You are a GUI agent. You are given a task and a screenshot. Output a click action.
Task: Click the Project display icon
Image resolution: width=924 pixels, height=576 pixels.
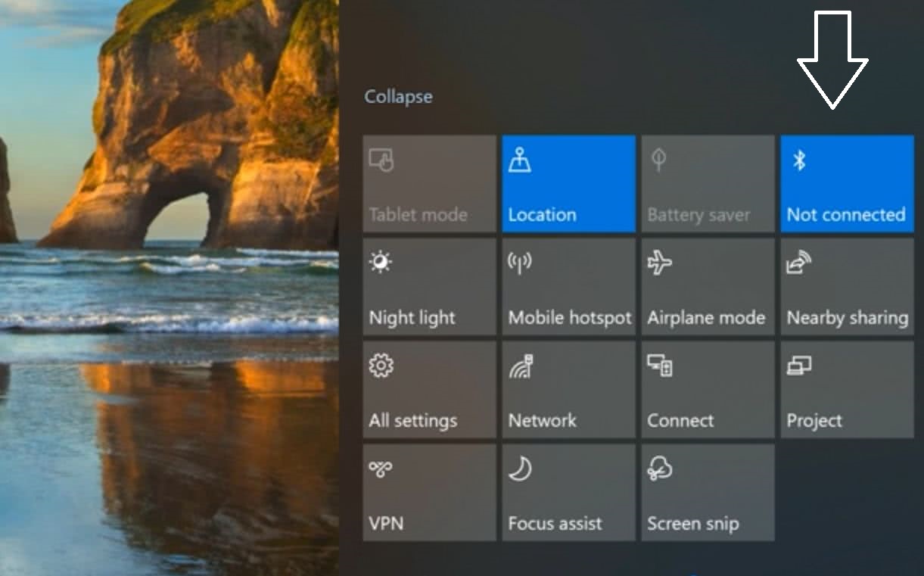click(798, 366)
